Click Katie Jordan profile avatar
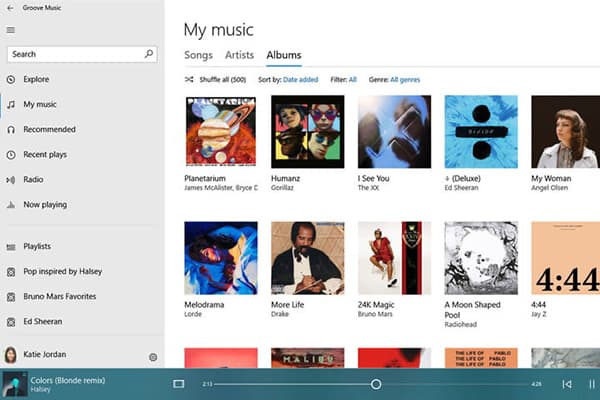This screenshot has width=600, height=400. tap(10, 355)
